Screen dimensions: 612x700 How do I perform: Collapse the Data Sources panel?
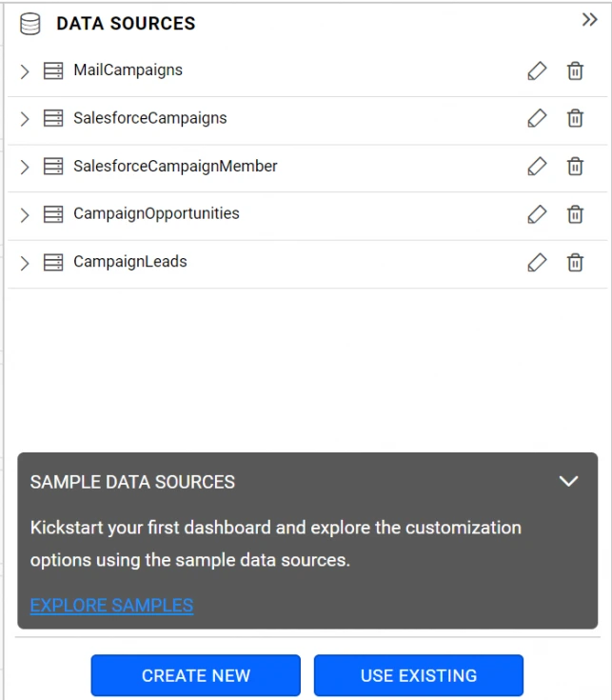click(589, 20)
